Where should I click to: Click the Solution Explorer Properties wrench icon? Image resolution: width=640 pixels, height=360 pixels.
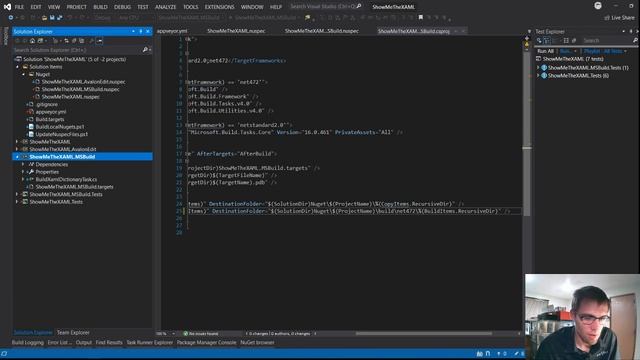(91, 41)
